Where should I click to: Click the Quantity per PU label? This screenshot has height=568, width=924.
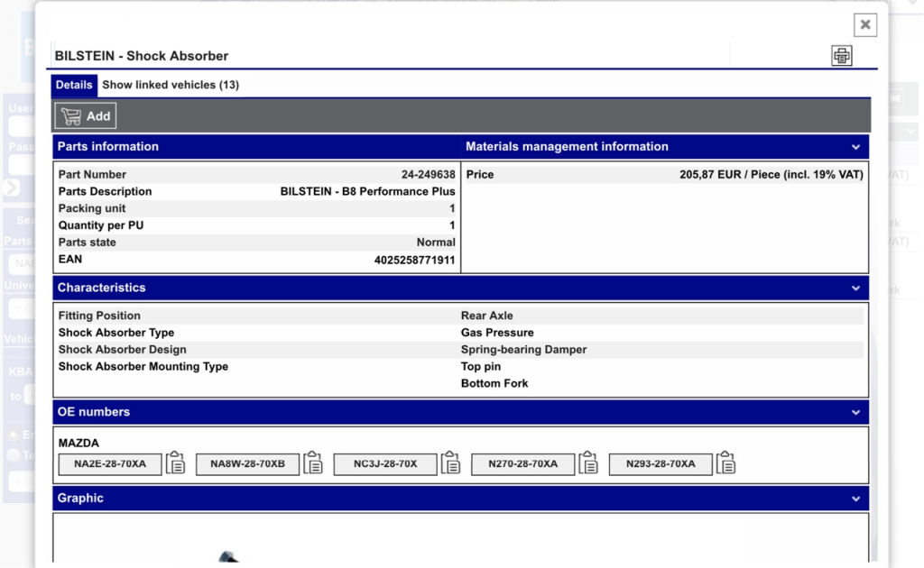tap(101, 225)
